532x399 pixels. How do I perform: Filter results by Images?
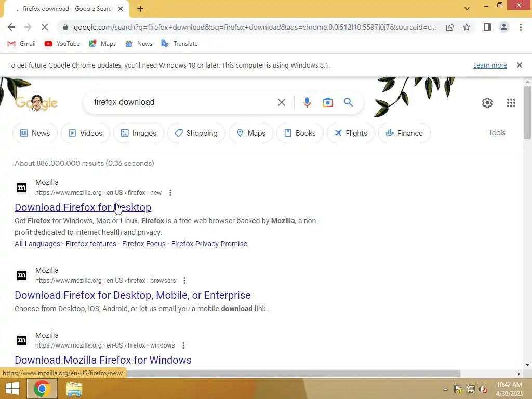[x=138, y=133]
